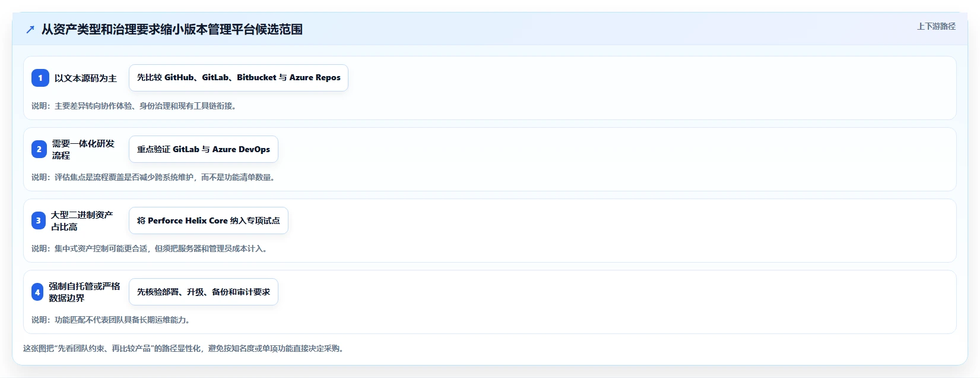Image resolution: width=980 pixels, height=378 pixels.
Task: Select the 大型二进制资产占比高 condition label
Action: pos(82,220)
